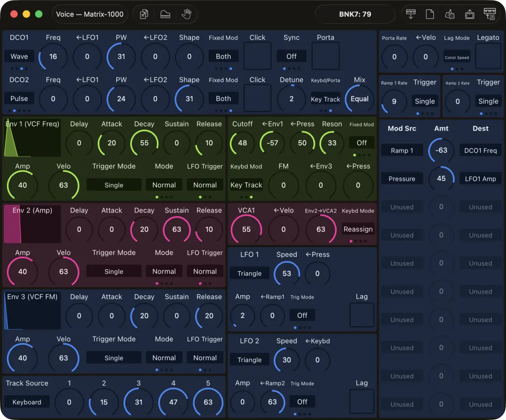This screenshot has height=420, width=506.
Task: Click the keyboard with down arrow icon
Action: [410, 14]
